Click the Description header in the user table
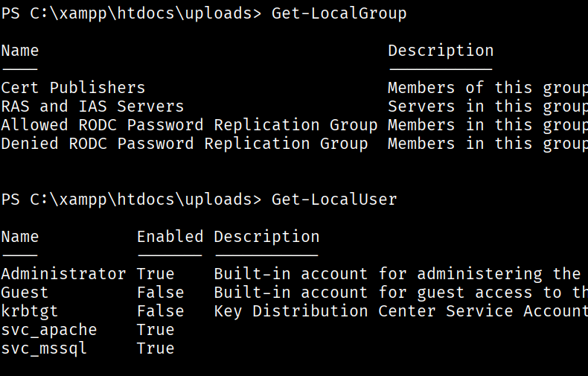Screen dimensions: 588x376 [x=266, y=238]
